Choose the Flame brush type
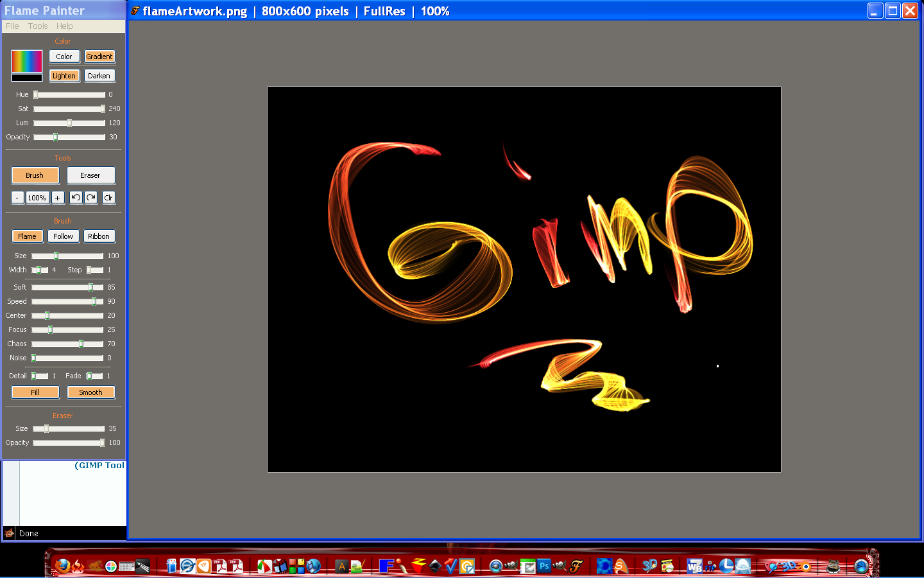Image resolution: width=924 pixels, height=578 pixels. click(27, 236)
